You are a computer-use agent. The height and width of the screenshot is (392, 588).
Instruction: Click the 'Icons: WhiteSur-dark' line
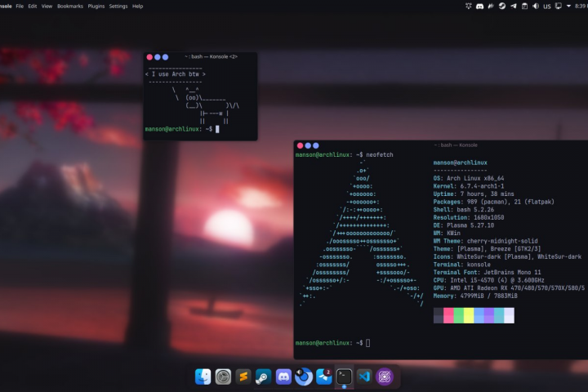[507, 257]
